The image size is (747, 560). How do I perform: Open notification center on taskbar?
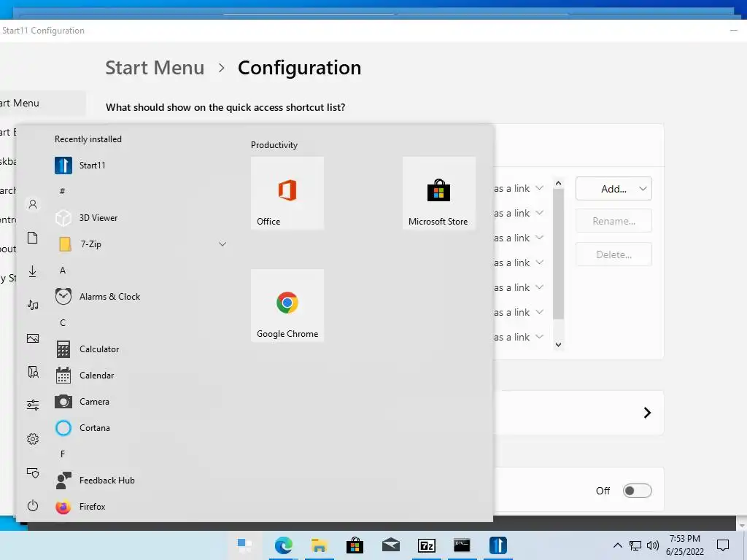point(723,545)
